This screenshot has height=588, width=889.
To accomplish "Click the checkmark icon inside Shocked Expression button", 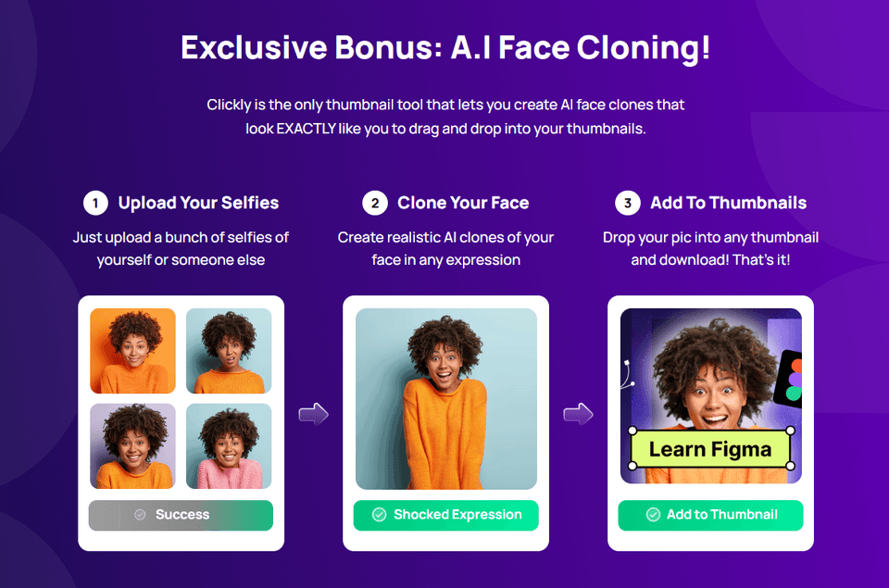I will [379, 515].
